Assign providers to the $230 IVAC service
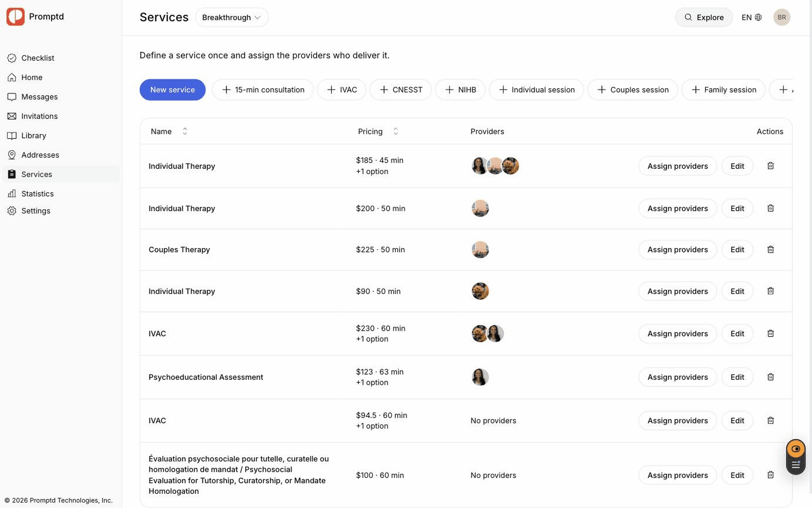Screen dimensions: 812x508 (x=678, y=334)
